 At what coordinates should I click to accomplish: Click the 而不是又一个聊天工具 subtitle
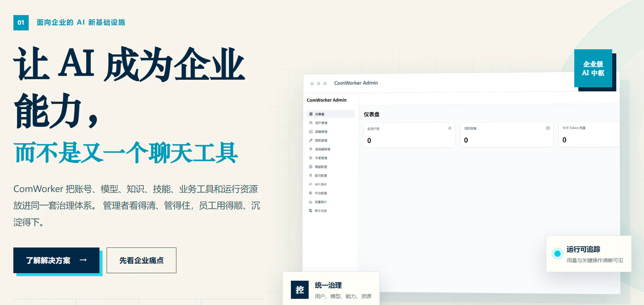[126, 153]
